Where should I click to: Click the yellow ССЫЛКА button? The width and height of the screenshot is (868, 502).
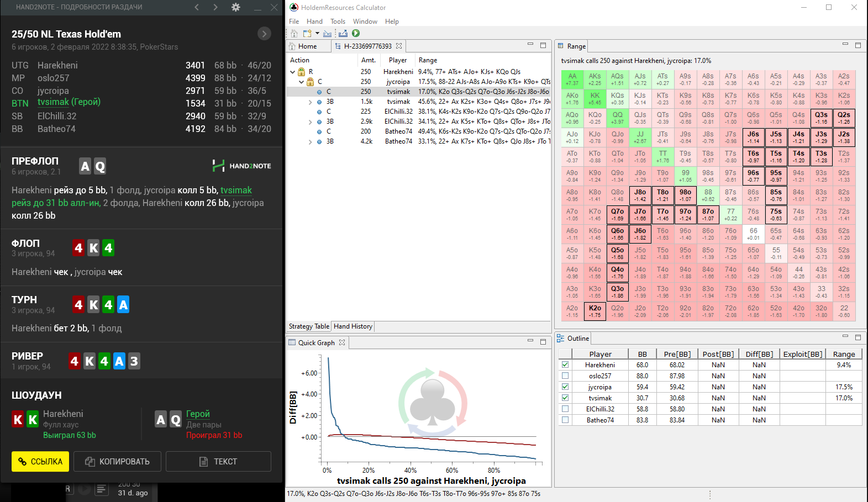coord(40,461)
